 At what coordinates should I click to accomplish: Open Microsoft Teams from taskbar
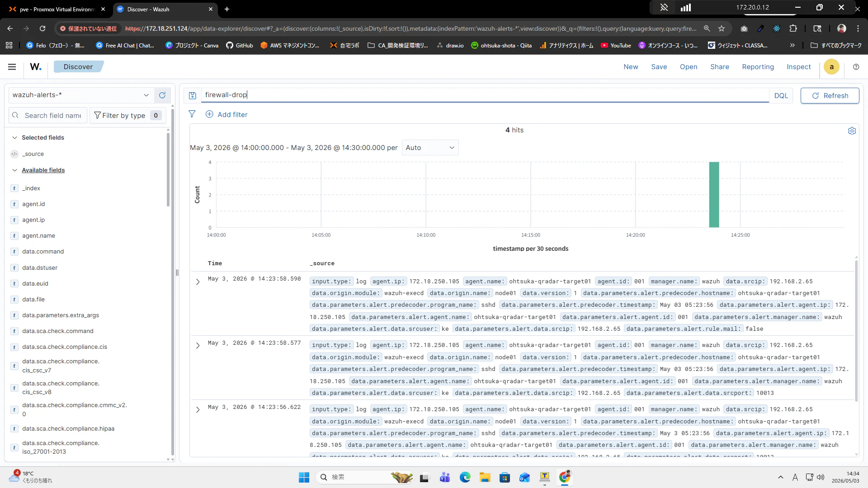click(x=445, y=477)
